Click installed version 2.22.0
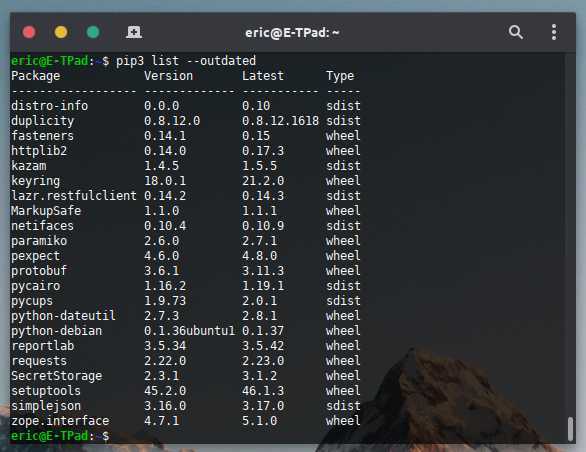The width and height of the screenshot is (586, 452). pos(165,361)
